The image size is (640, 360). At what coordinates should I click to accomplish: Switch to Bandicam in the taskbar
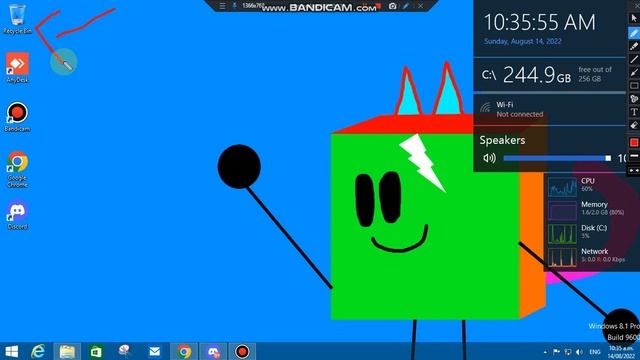tap(242, 351)
